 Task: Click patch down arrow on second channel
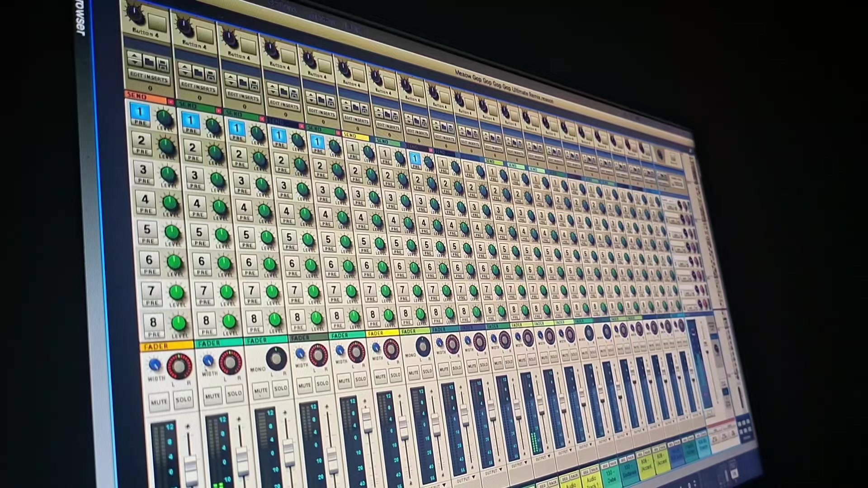coord(185,73)
